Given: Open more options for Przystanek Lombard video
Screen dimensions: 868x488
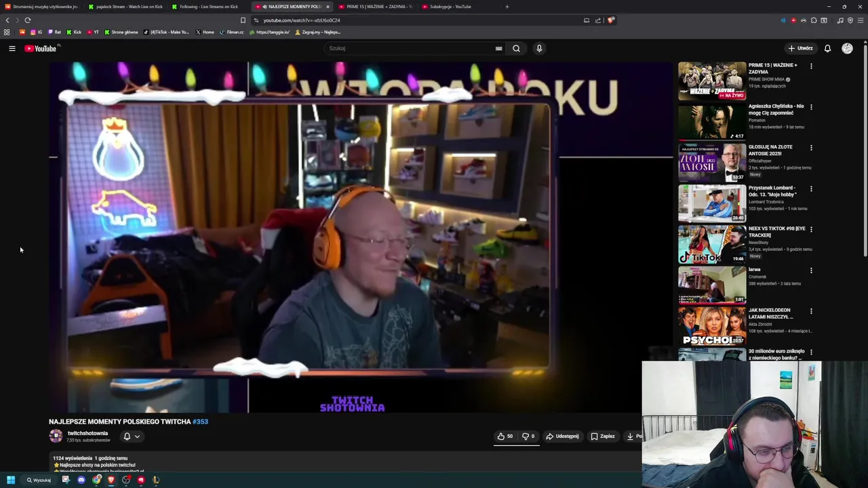Looking at the screenshot, I should pos(811,189).
